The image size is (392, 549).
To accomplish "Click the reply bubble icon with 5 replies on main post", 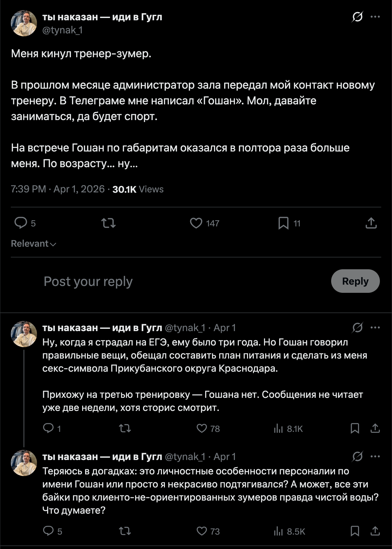I will [x=21, y=223].
